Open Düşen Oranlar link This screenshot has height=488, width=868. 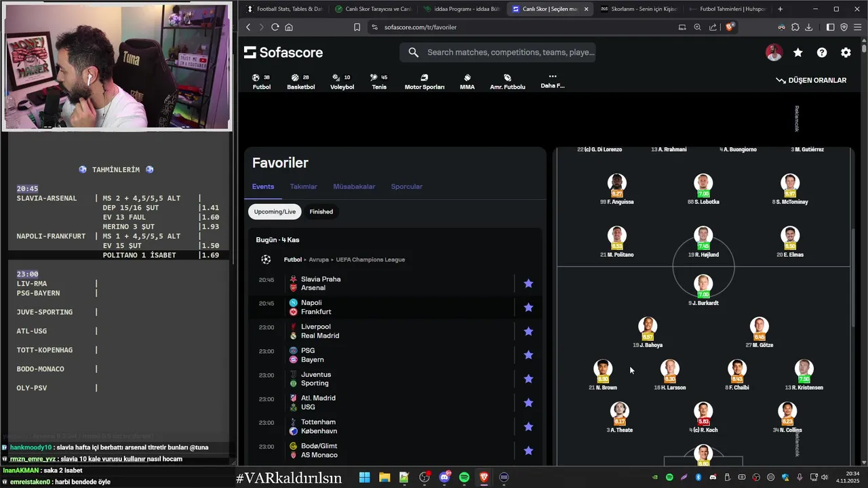(x=811, y=80)
